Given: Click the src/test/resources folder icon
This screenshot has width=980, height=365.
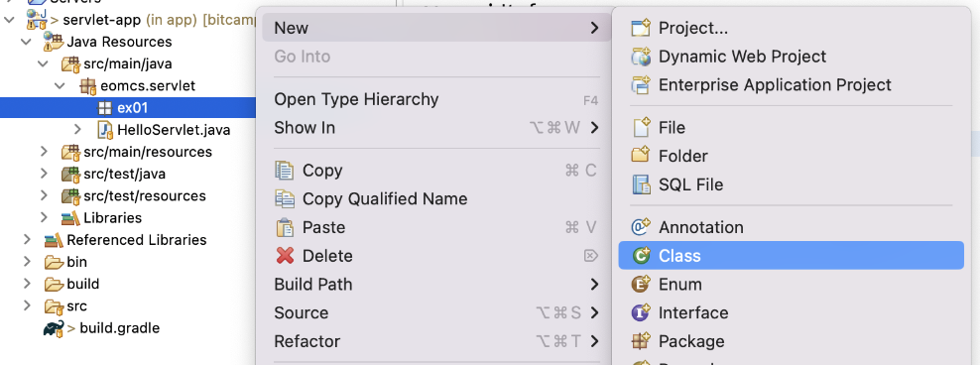Looking at the screenshot, I should click(70, 195).
